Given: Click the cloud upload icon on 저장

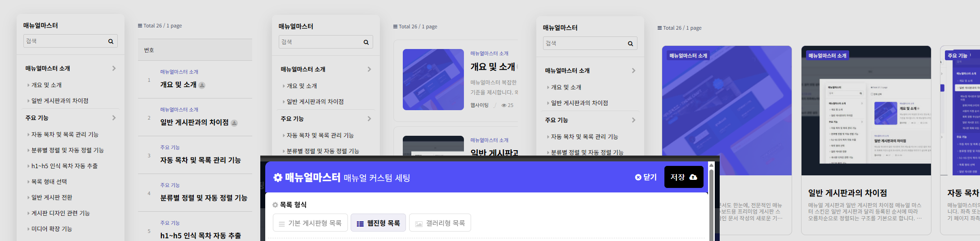Looking at the screenshot, I should (x=693, y=177).
